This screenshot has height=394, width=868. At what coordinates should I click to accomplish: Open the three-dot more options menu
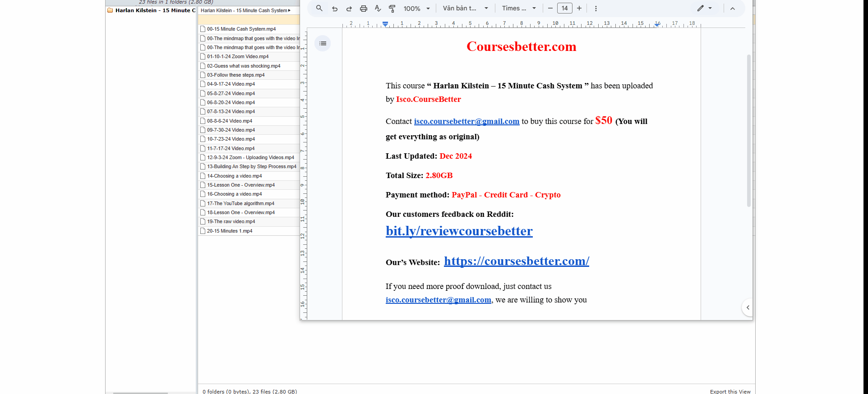tap(596, 9)
